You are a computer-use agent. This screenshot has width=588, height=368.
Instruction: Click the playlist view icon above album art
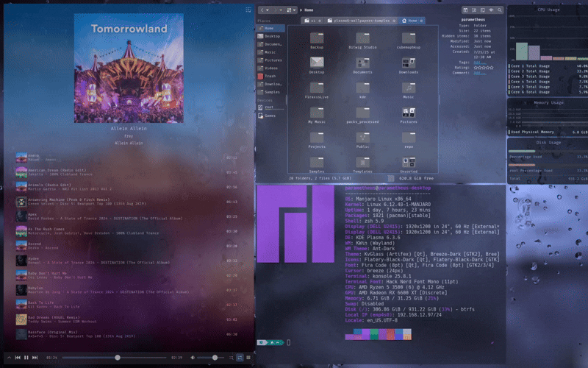pyautogui.click(x=248, y=10)
